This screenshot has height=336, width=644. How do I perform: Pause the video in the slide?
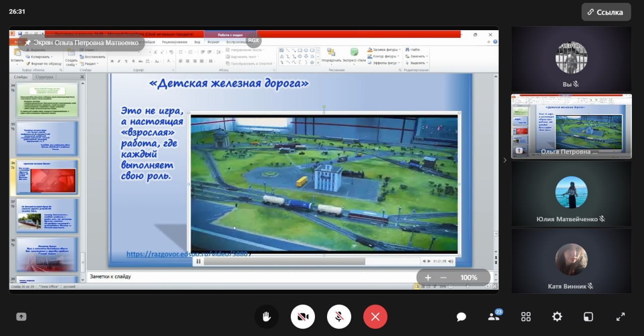click(198, 261)
